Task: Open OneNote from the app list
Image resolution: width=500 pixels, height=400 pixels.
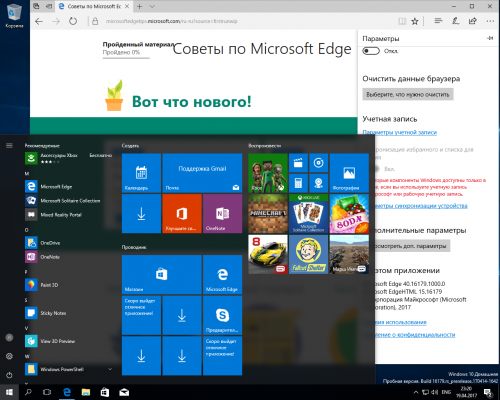Action: coord(68,257)
